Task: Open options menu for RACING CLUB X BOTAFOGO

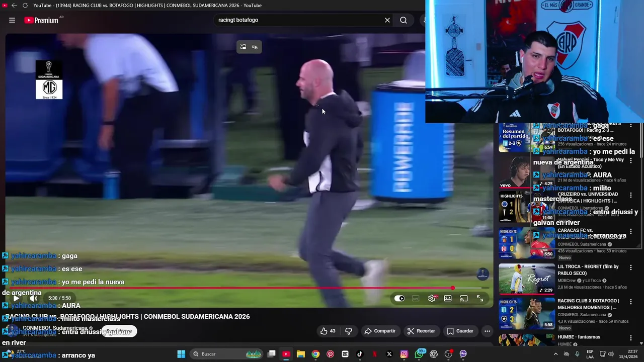Action: coord(630,302)
